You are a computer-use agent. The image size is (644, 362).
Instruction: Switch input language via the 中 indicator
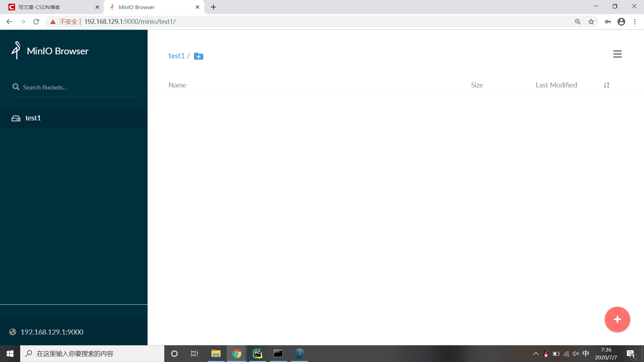pyautogui.click(x=586, y=354)
